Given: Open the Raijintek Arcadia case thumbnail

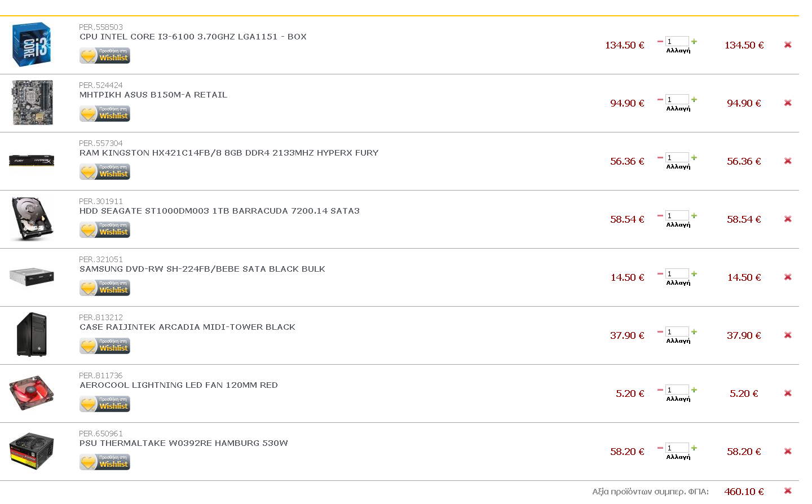Looking at the screenshot, I should (x=32, y=334).
